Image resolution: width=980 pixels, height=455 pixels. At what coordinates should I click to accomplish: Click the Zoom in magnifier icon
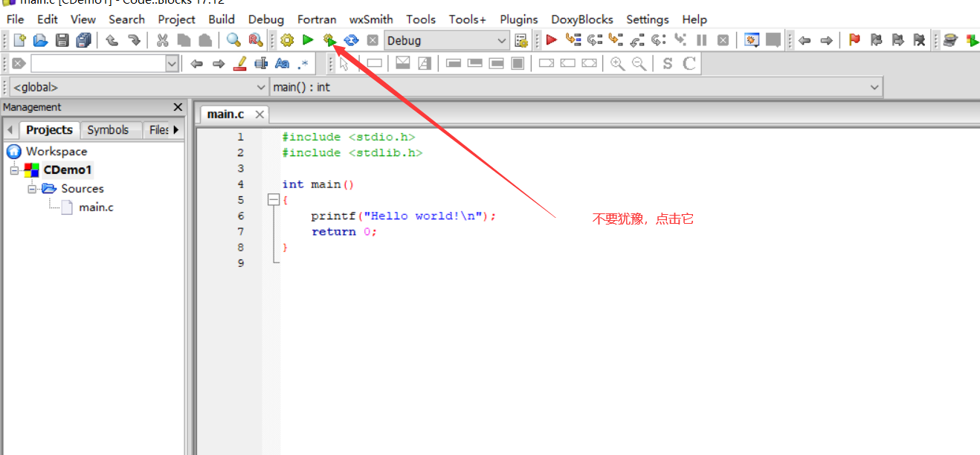(x=617, y=64)
